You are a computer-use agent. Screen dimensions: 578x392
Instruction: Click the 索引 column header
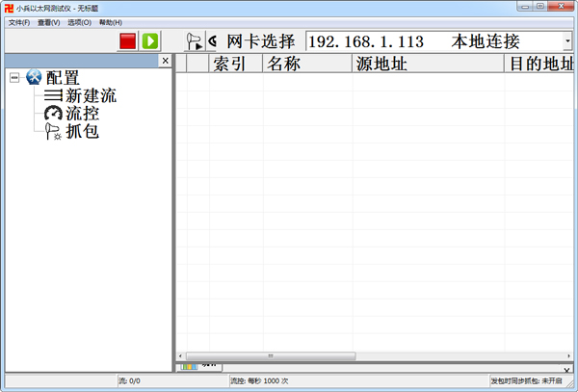click(x=236, y=64)
